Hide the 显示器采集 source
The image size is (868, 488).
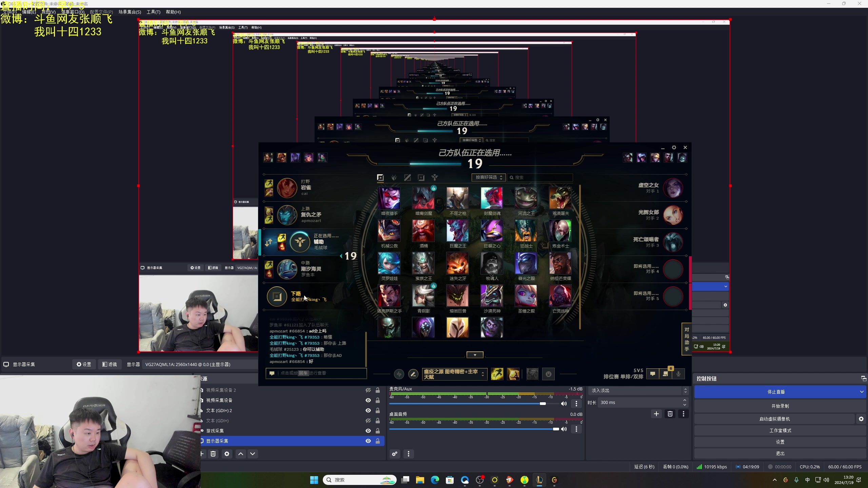[368, 441]
